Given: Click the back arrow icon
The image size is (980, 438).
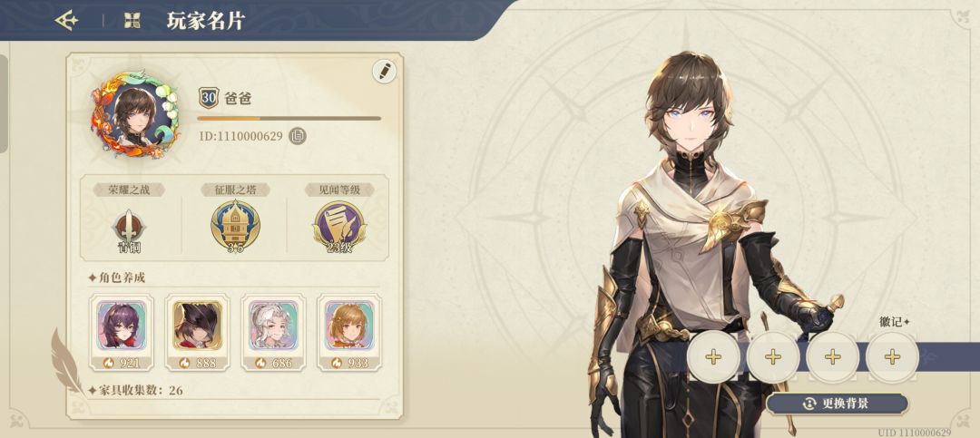Looking at the screenshot, I should pyautogui.click(x=66, y=21).
